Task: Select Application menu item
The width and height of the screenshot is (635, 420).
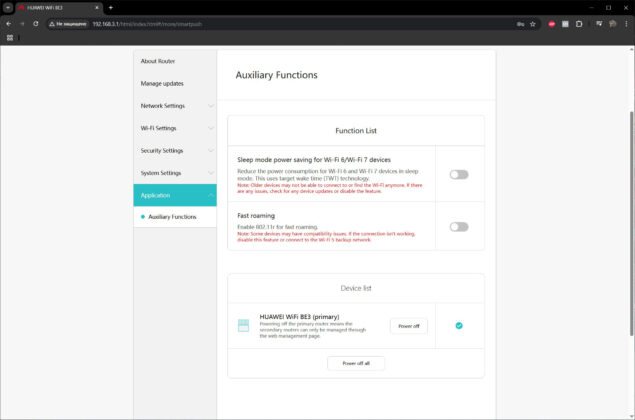Action: click(175, 195)
